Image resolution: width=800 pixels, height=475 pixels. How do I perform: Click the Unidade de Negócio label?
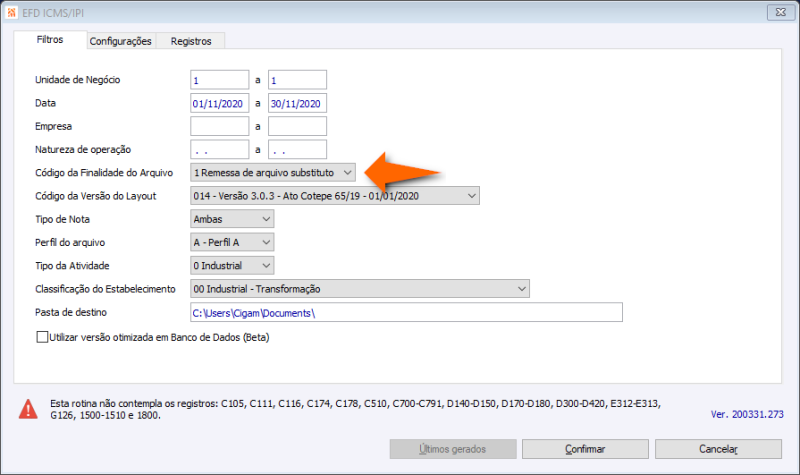coord(78,80)
